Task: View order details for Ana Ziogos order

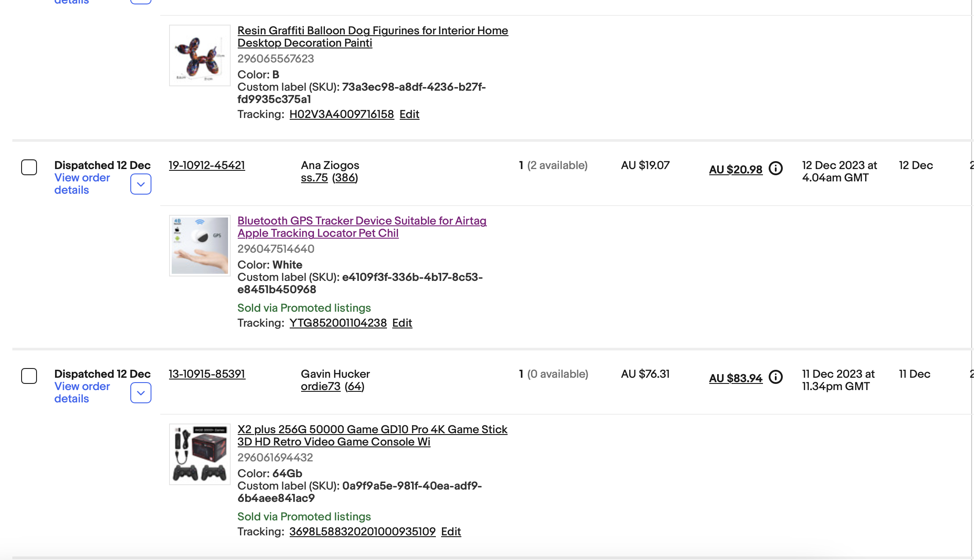Action: (82, 184)
